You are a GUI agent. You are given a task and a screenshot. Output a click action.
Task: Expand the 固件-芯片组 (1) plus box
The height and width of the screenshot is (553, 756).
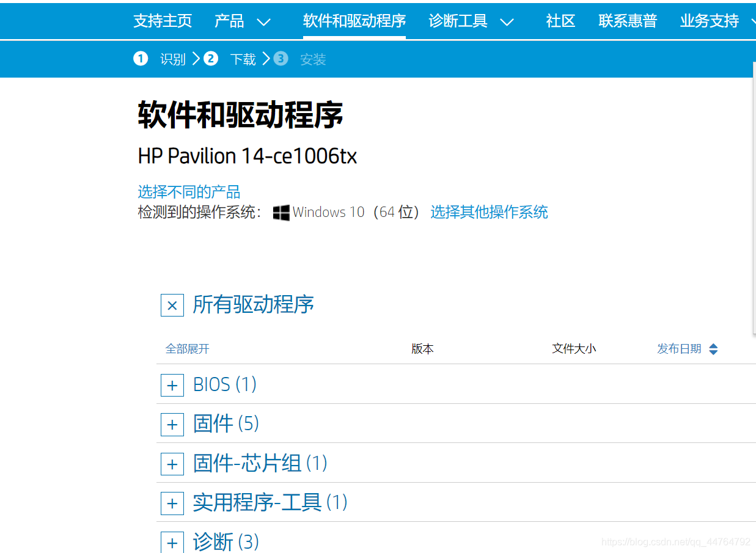coord(172,464)
